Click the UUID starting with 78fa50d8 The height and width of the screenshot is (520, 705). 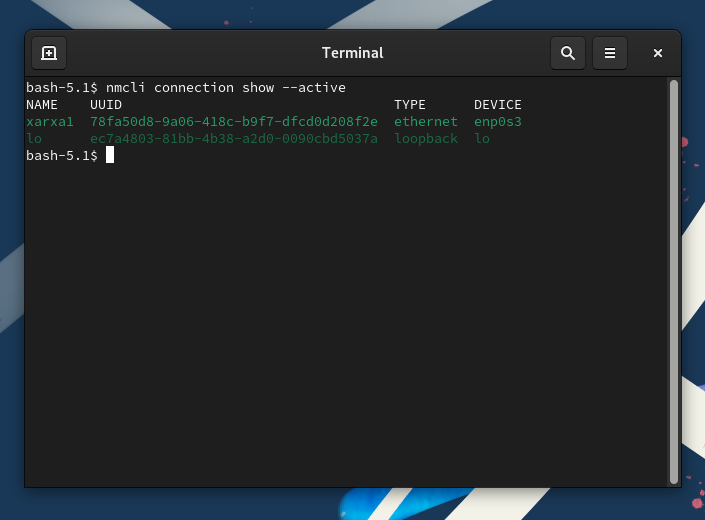point(234,122)
